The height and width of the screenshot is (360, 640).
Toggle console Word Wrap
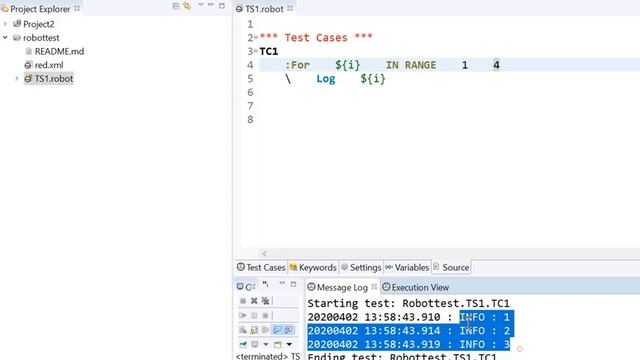265,330
